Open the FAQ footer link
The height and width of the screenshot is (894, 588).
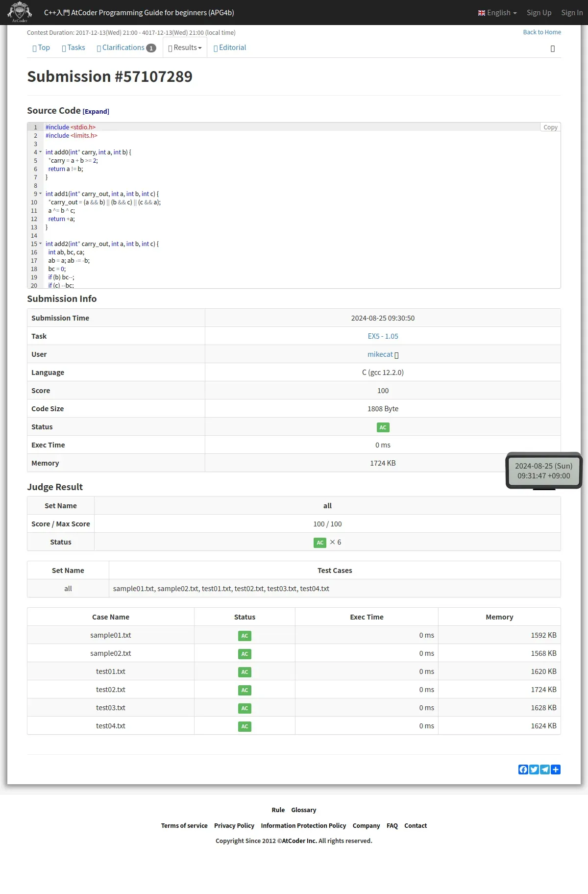tap(392, 826)
